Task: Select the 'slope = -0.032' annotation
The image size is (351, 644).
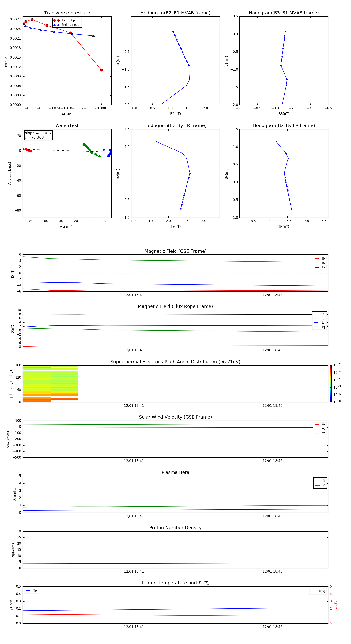Action: (38, 133)
